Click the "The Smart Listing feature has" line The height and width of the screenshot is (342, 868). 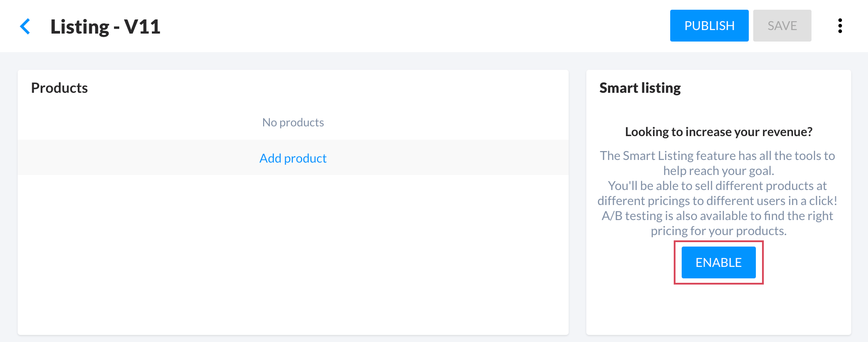pyautogui.click(x=717, y=156)
